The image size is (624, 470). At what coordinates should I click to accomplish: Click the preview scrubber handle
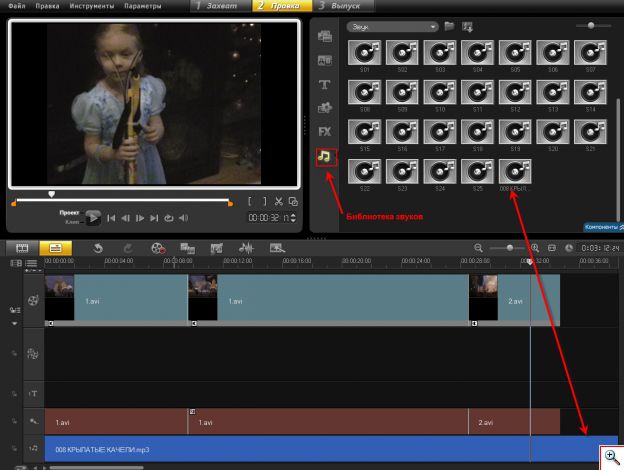[51, 194]
